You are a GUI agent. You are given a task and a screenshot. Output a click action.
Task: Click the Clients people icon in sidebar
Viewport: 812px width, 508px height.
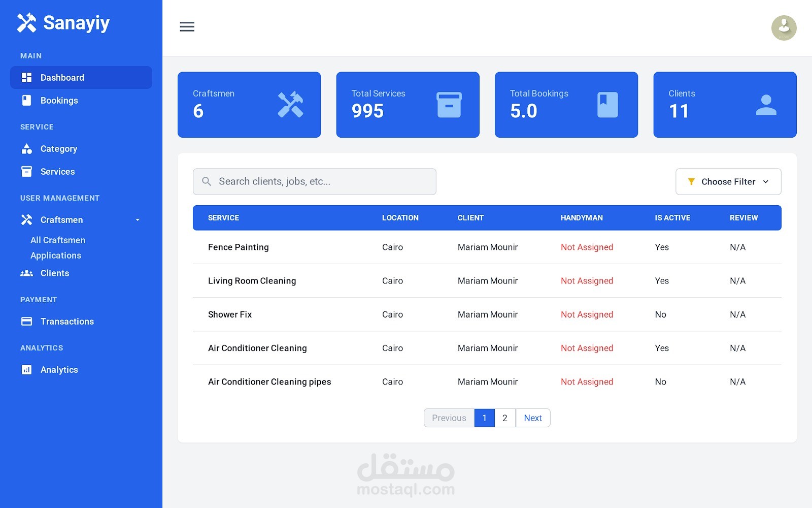(x=26, y=273)
